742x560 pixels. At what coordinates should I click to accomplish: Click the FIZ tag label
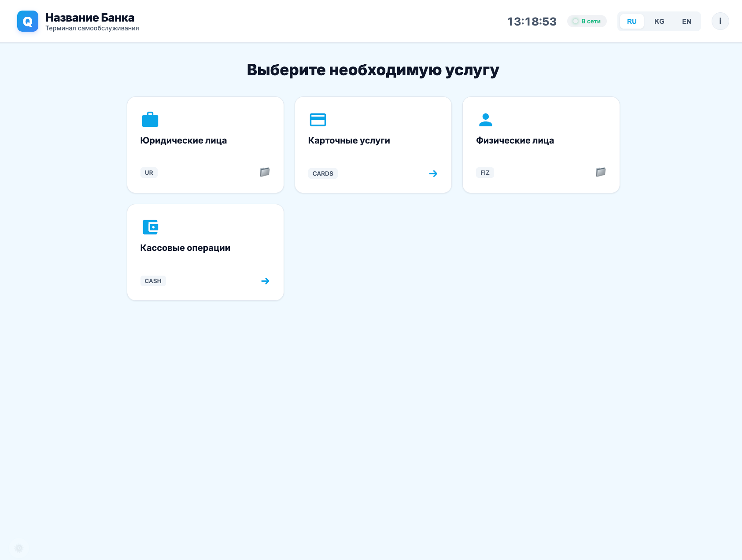click(x=485, y=173)
